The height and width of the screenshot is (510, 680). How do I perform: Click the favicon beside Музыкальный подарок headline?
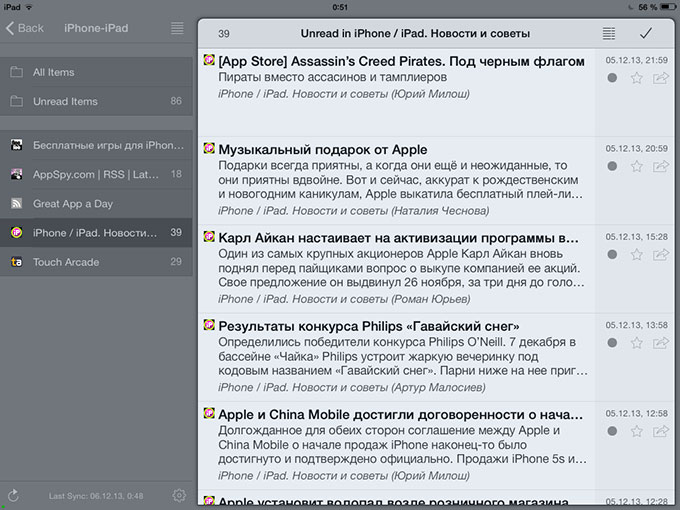click(209, 148)
